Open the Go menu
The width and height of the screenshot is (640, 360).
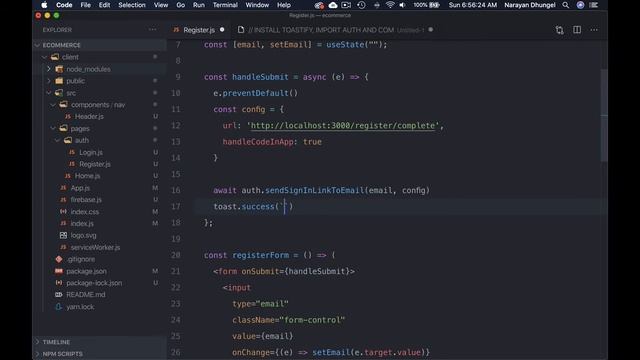click(180, 5)
